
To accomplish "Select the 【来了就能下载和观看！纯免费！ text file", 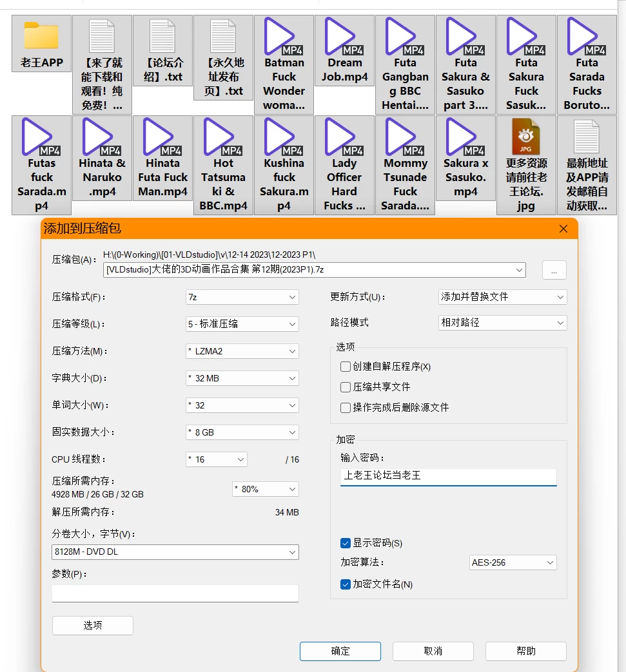I will pyautogui.click(x=102, y=64).
